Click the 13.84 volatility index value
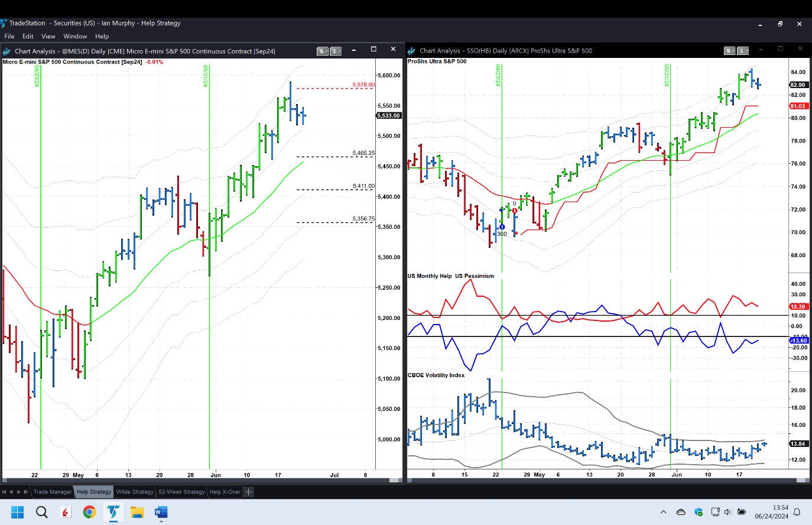Screen dimensions: 812x525 tap(798, 443)
